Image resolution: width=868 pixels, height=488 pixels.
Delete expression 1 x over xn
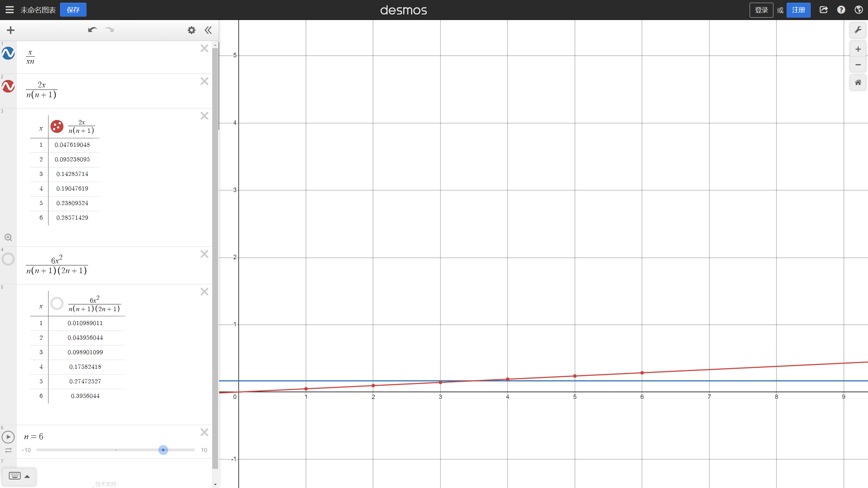click(x=204, y=48)
